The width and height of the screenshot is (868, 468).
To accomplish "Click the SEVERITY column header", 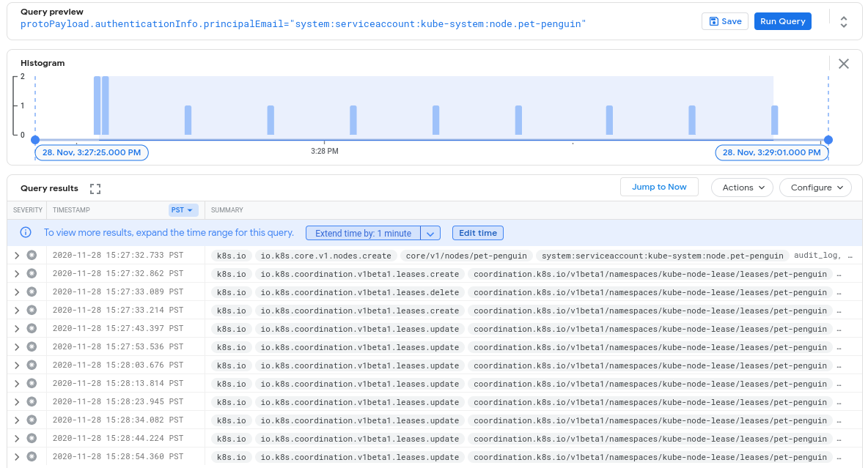I will tap(28, 210).
